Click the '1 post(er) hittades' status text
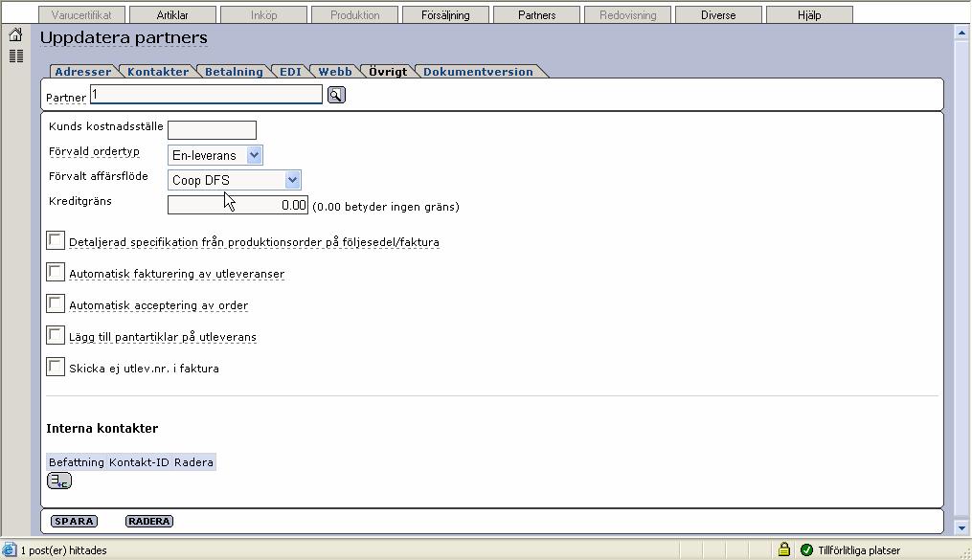Viewport: 972px width, 560px height. point(64,550)
